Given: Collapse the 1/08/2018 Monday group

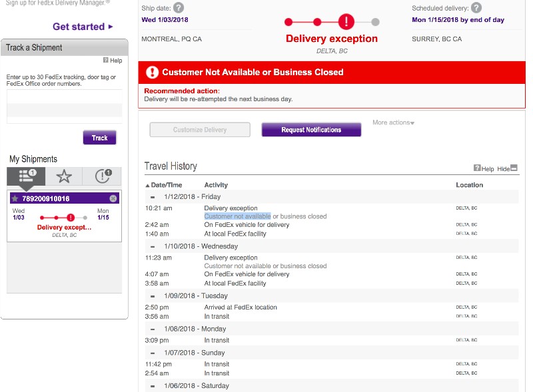Looking at the screenshot, I should (153, 329).
